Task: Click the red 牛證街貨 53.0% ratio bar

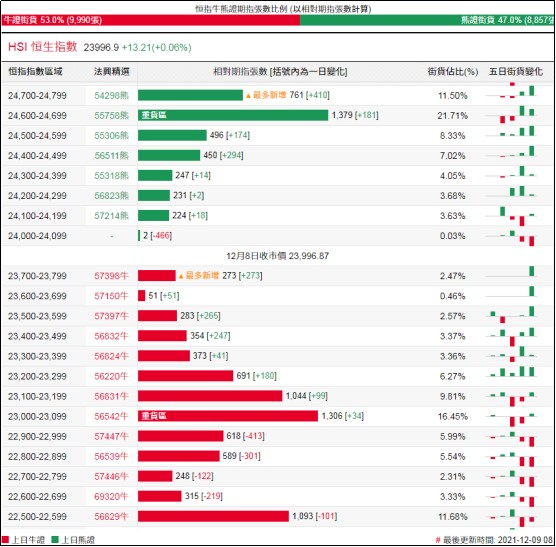Action: coord(151,20)
